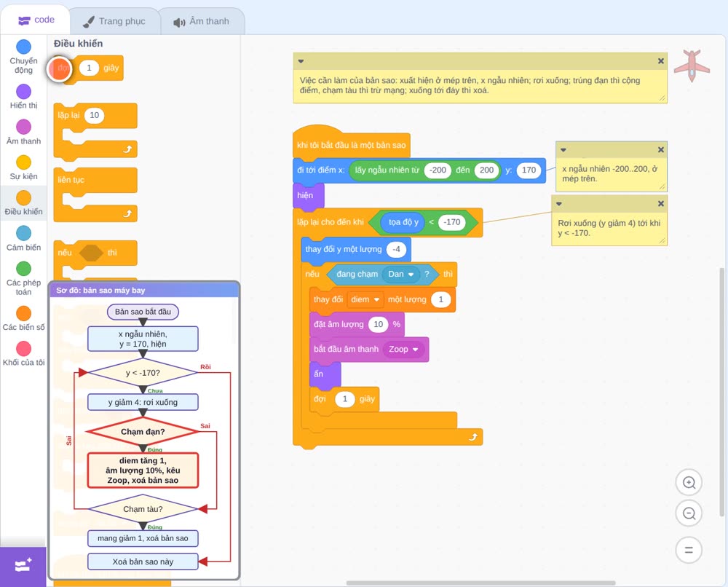Viewport: 728px width, 587px height.
Task: Select the Hiển thị block category
Action: coord(24,97)
